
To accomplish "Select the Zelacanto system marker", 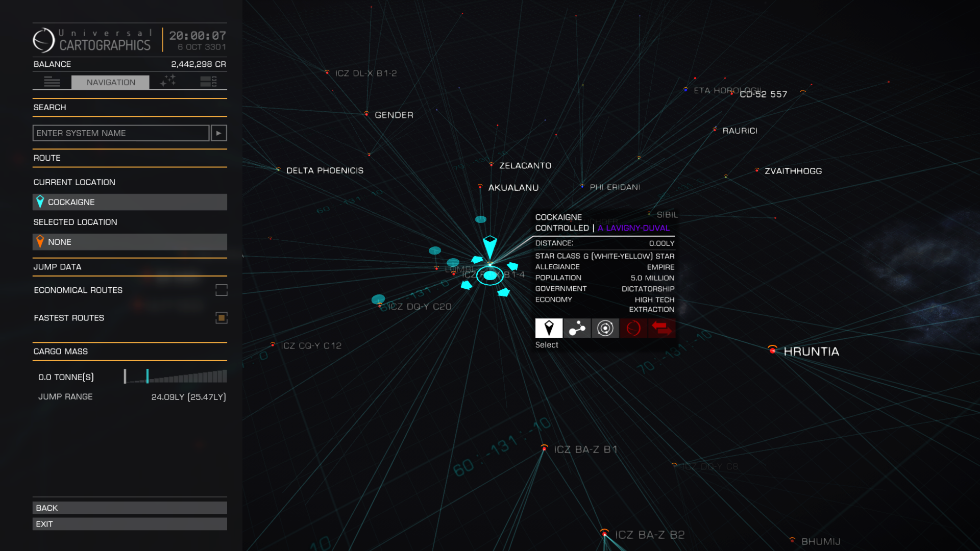I will click(x=492, y=164).
